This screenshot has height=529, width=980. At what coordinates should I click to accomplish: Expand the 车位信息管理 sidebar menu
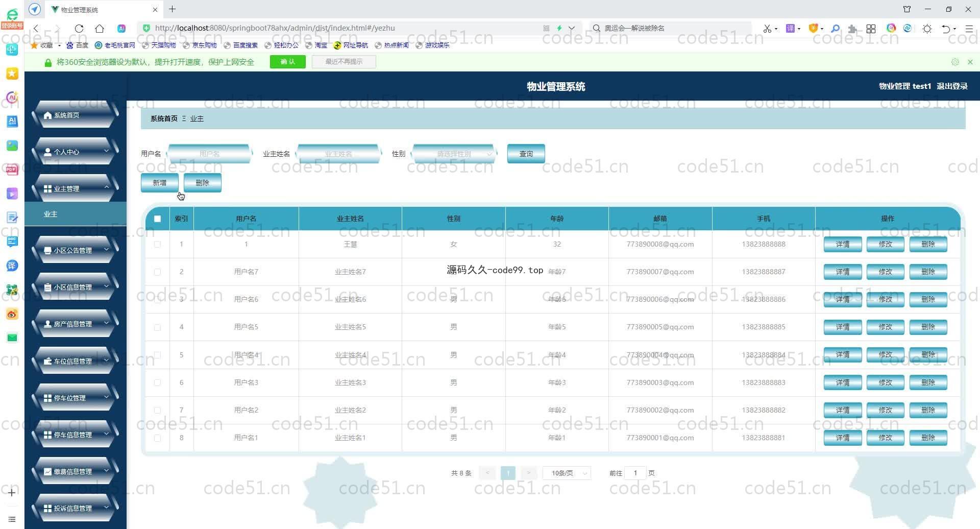pyautogui.click(x=76, y=361)
